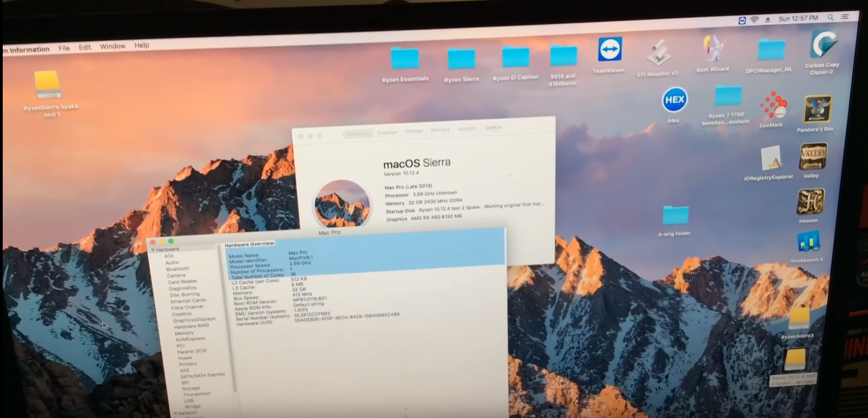Click the macOS Sierra artwork in About This Mac

[342, 204]
